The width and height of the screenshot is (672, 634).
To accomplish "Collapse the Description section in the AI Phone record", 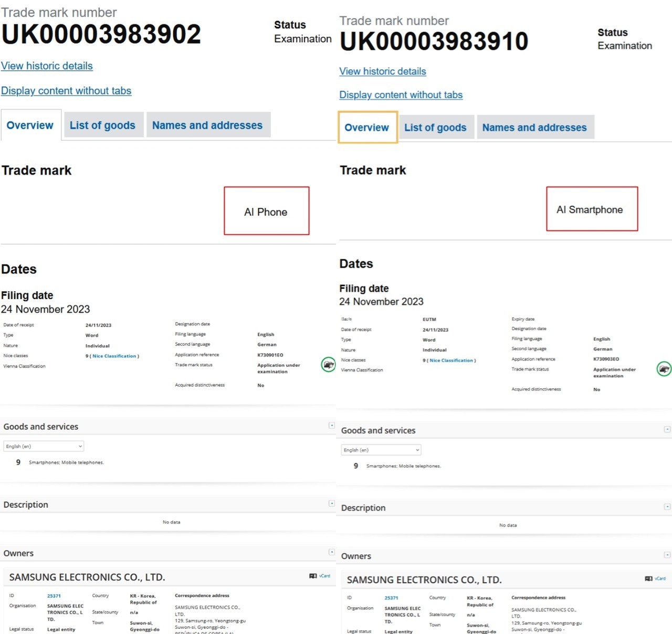I will pos(331,503).
